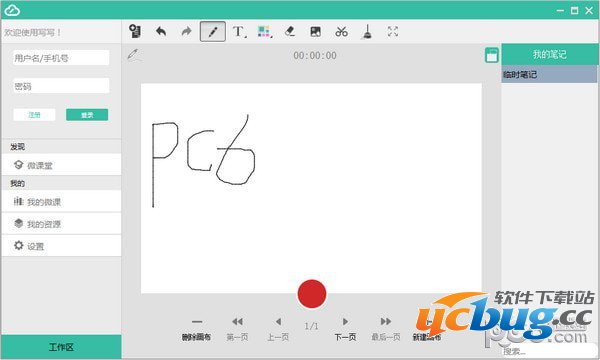Click the pencil signature icon below toolbar

[x=133, y=55]
